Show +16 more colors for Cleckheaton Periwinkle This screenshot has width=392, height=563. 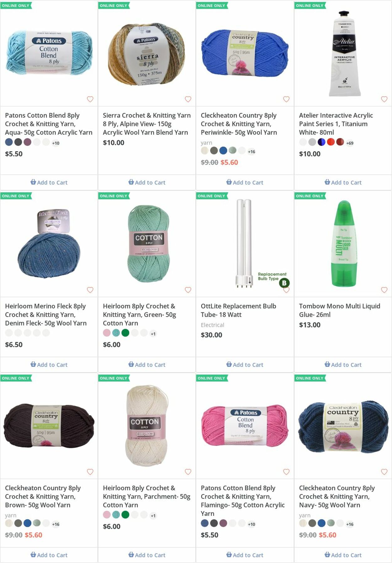[x=252, y=151]
